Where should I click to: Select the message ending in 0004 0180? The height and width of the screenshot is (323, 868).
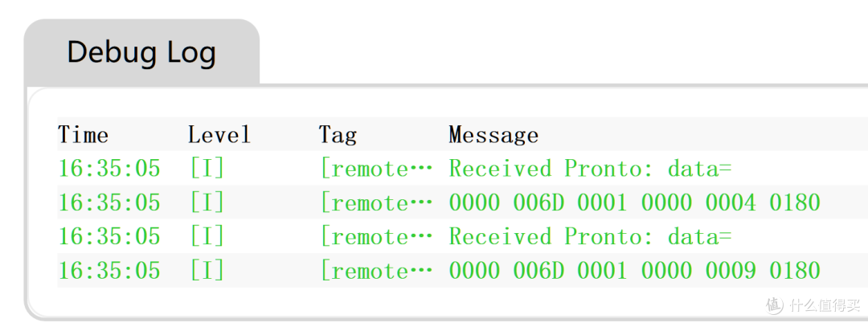[634, 202]
